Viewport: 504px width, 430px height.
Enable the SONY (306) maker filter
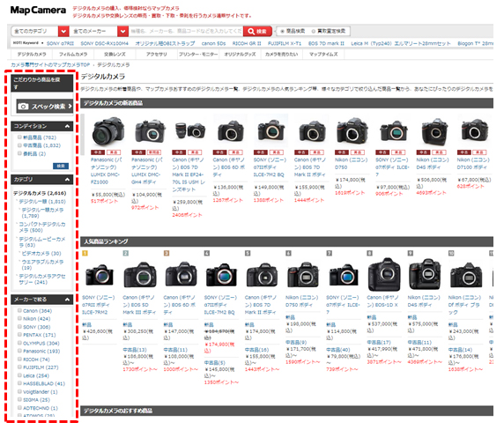coord(19,327)
